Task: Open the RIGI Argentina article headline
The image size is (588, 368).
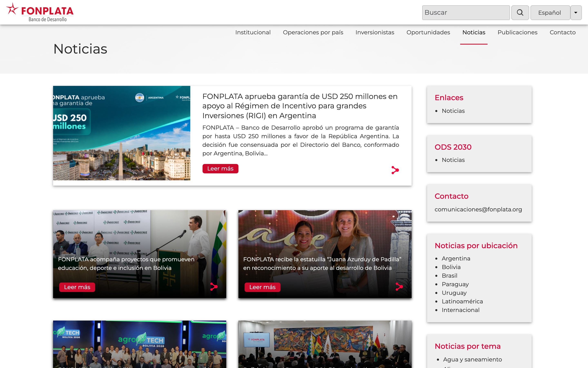Action: click(300, 106)
